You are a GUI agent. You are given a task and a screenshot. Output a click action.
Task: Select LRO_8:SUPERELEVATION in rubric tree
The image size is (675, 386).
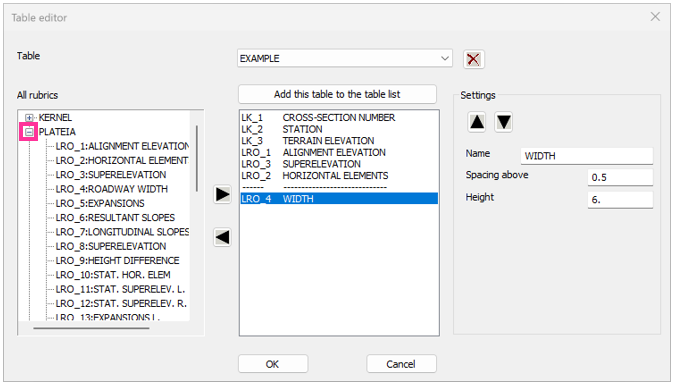tap(111, 246)
